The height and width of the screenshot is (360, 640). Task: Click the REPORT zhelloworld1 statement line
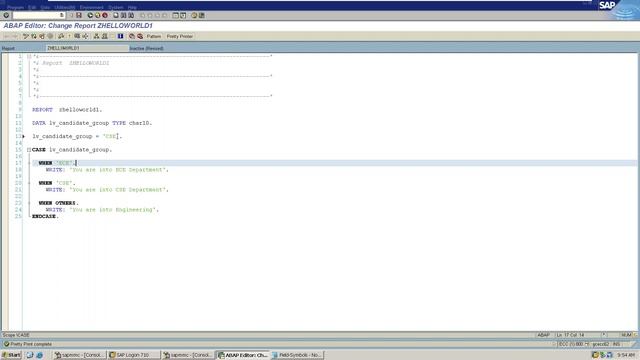[67, 110]
